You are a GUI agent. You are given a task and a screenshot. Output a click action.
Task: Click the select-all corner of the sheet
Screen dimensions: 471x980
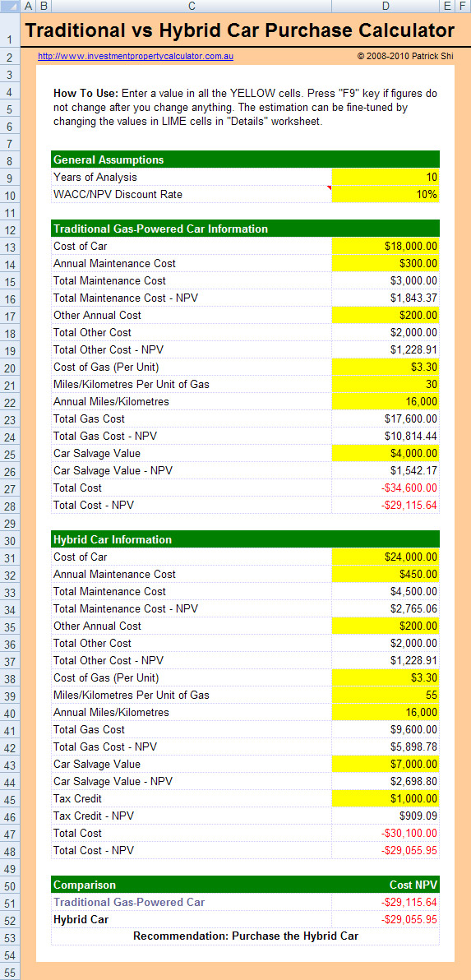point(10,6)
